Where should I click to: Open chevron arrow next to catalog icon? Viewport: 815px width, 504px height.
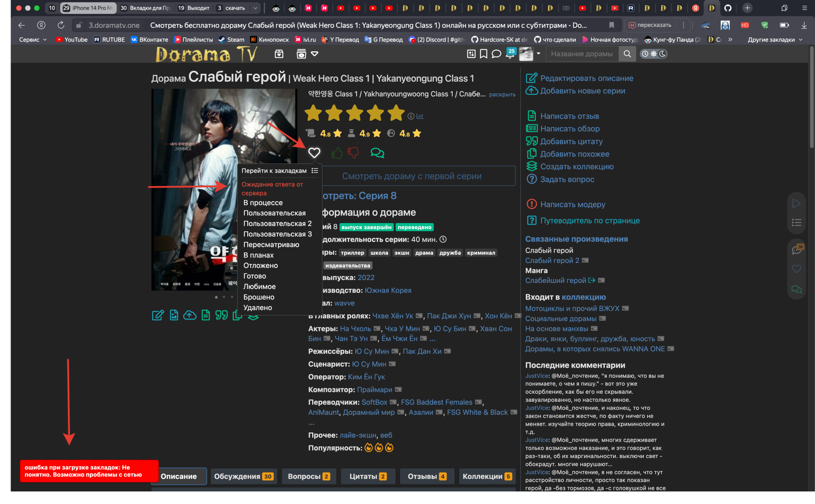click(314, 53)
